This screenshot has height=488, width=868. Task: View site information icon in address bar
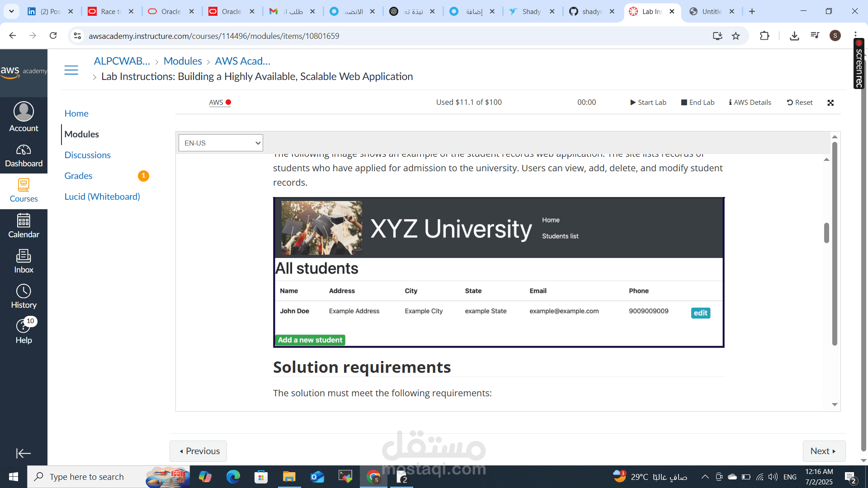[x=77, y=36]
